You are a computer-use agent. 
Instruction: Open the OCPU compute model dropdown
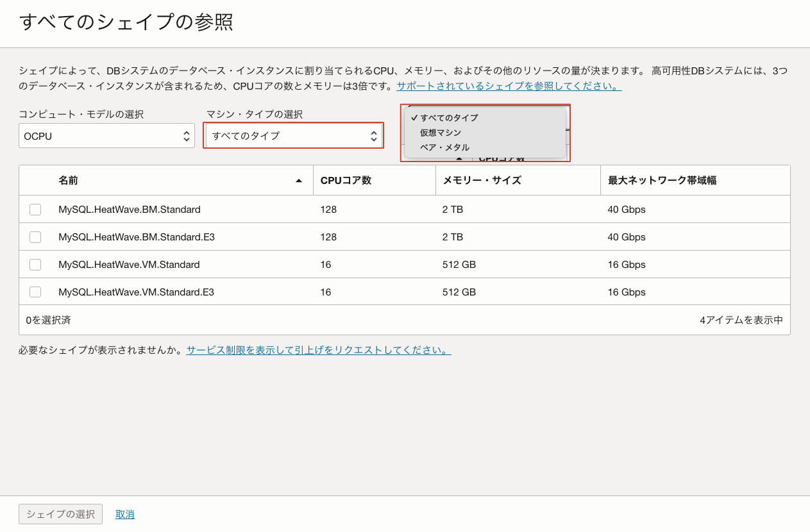pyautogui.click(x=106, y=136)
